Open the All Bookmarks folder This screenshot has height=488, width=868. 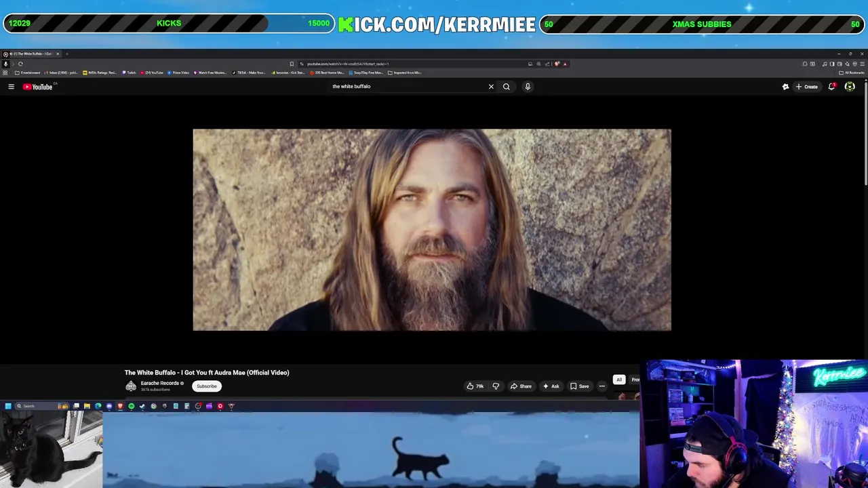(x=852, y=73)
